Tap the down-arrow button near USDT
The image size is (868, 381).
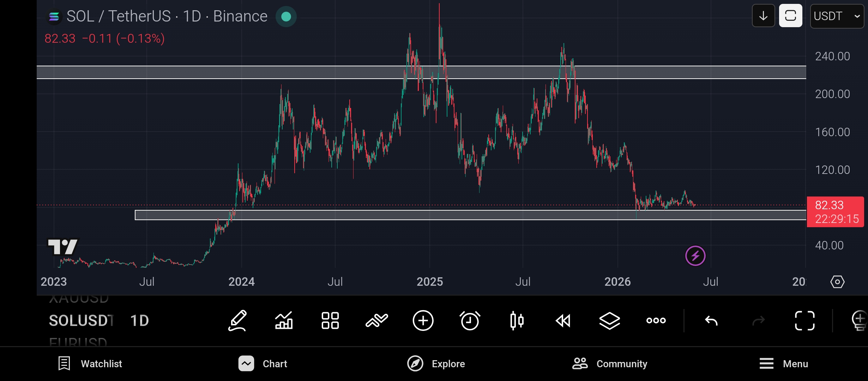[764, 16]
